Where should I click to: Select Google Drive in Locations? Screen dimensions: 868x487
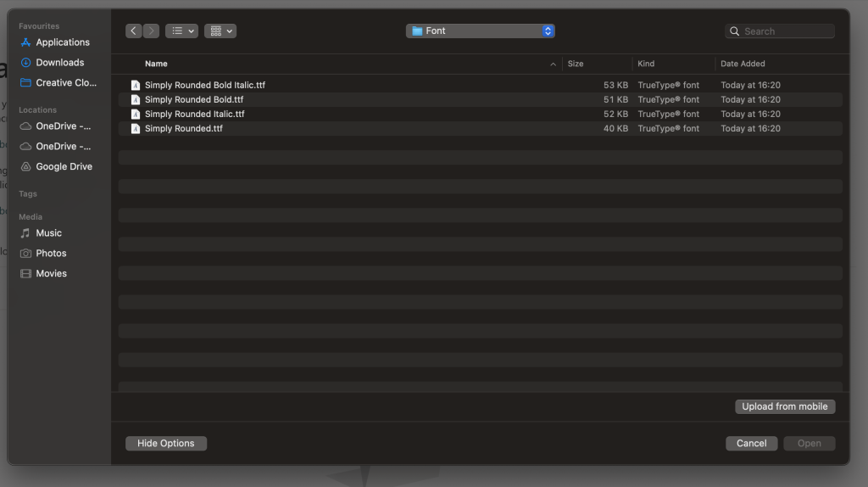(x=64, y=167)
